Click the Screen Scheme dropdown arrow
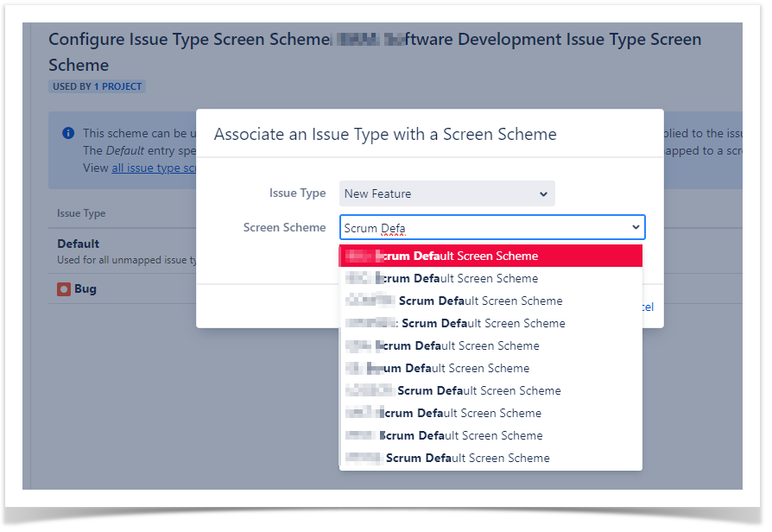Screen dimensions: 772x532 point(636,228)
